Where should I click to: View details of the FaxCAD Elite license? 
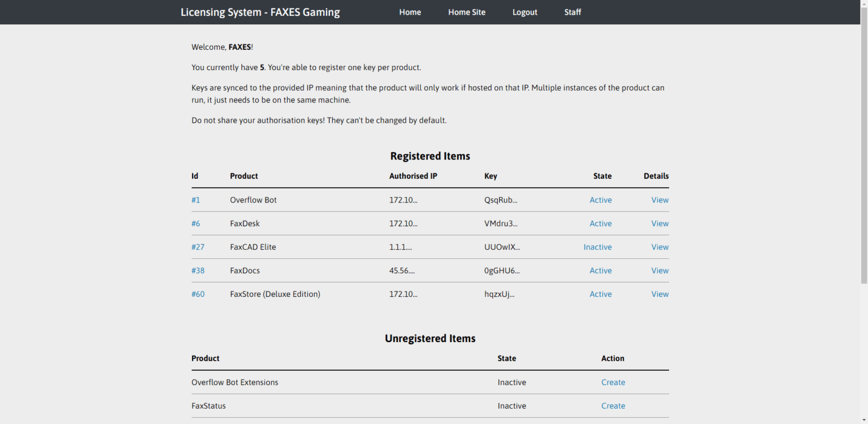[x=659, y=247]
